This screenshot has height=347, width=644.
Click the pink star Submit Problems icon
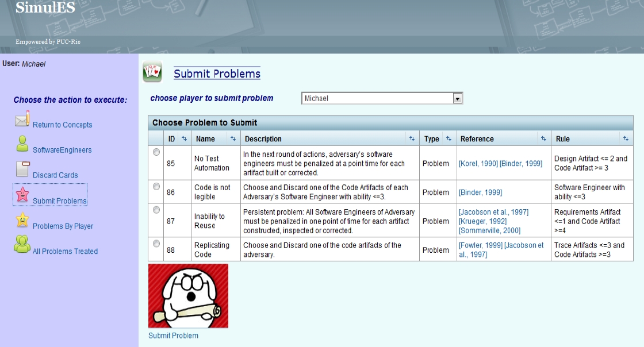(22, 195)
